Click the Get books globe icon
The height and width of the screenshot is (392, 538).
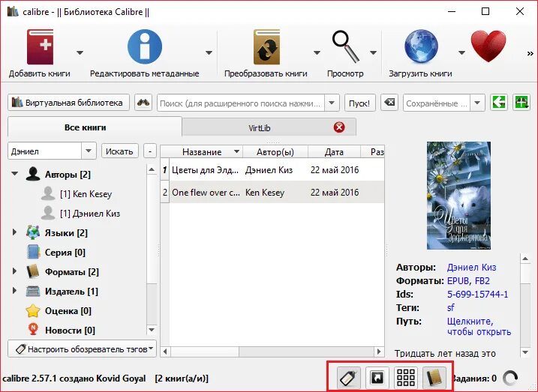coord(421,47)
